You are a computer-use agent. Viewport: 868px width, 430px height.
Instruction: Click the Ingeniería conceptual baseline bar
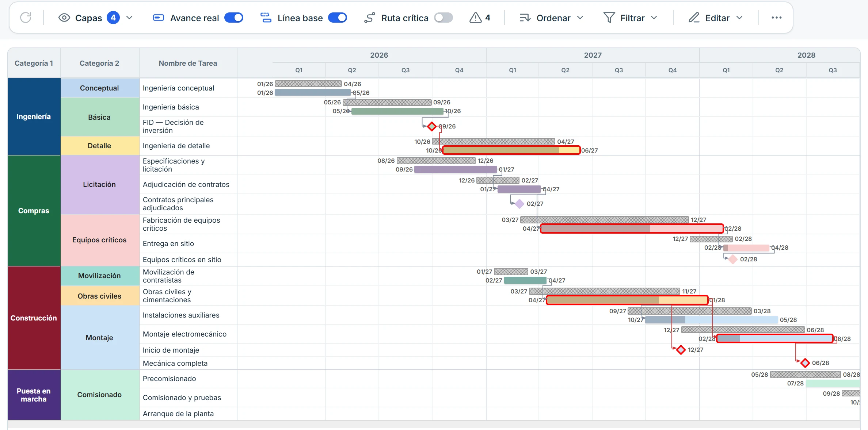308,84
